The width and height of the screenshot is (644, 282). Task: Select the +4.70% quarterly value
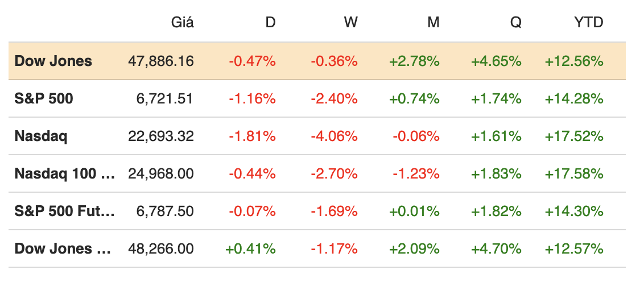click(x=496, y=249)
